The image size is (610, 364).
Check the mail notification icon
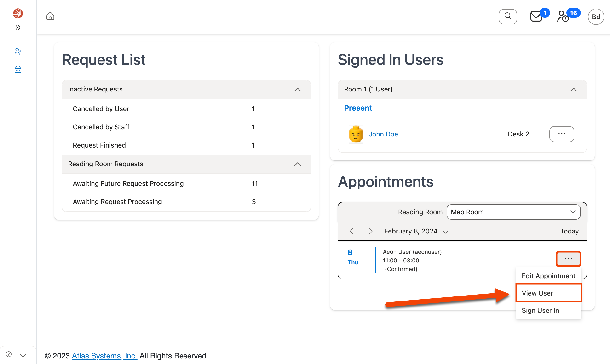click(x=536, y=17)
